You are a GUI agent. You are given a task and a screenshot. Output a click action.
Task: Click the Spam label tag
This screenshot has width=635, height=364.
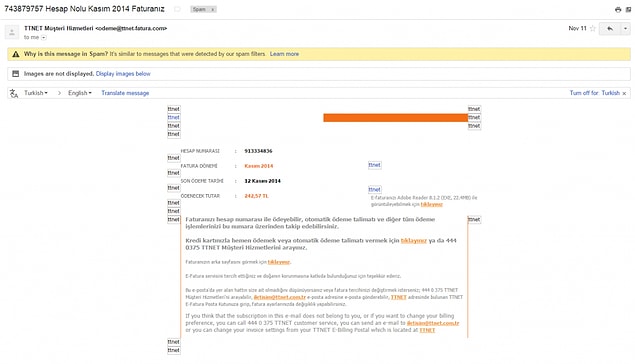click(x=199, y=9)
